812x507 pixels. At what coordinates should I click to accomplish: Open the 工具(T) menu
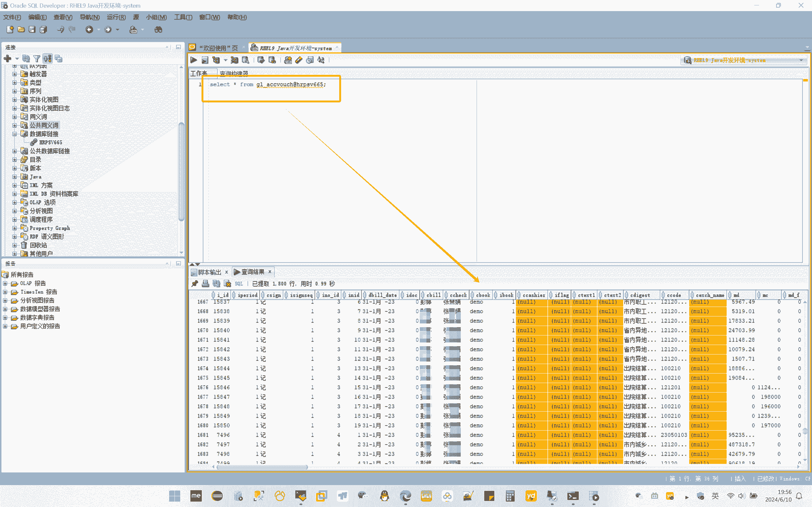(x=183, y=17)
